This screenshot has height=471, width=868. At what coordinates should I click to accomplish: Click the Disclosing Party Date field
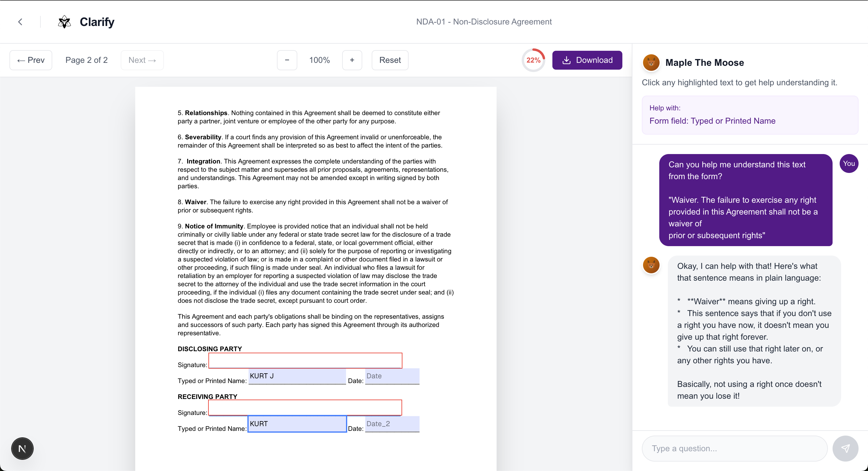(x=392, y=376)
